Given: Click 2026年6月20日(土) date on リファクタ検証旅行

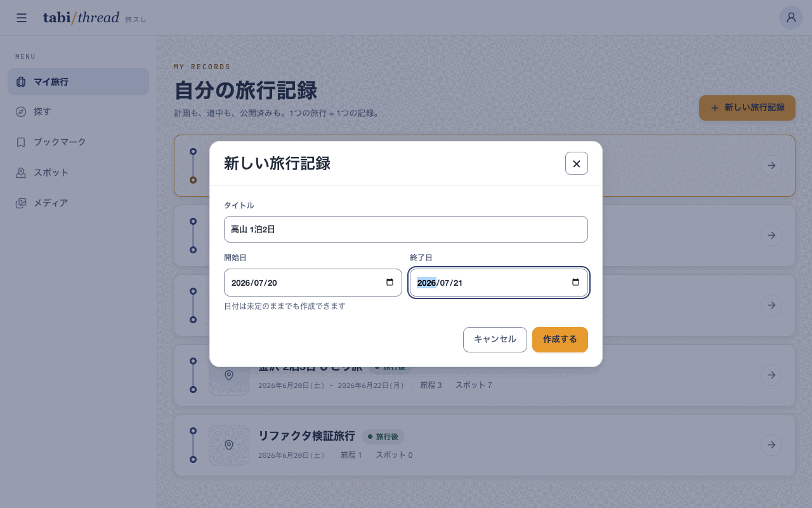Looking at the screenshot, I should (x=291, y=455).
